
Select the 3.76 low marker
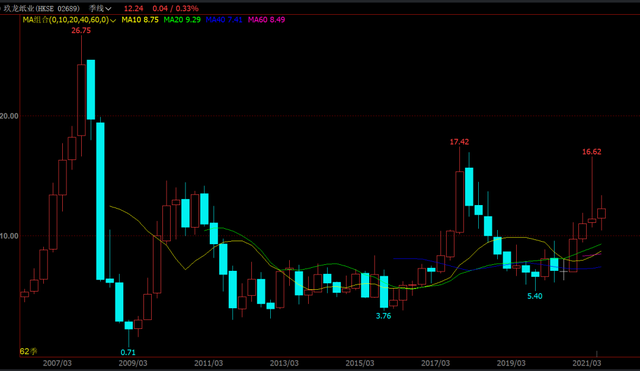(383, 316)
